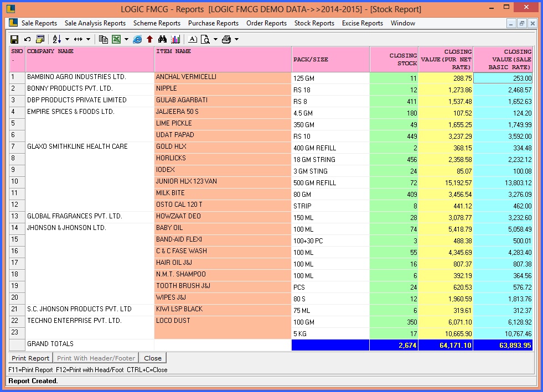Click closing stock value 449 for UDAT PAPAD
Viewport: 543px width, 392px height.
394,136
